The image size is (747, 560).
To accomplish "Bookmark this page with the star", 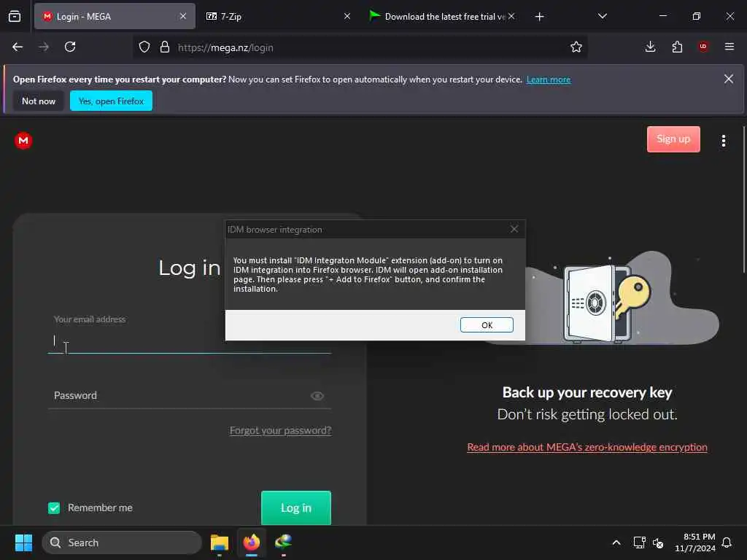I will (576, 47).
